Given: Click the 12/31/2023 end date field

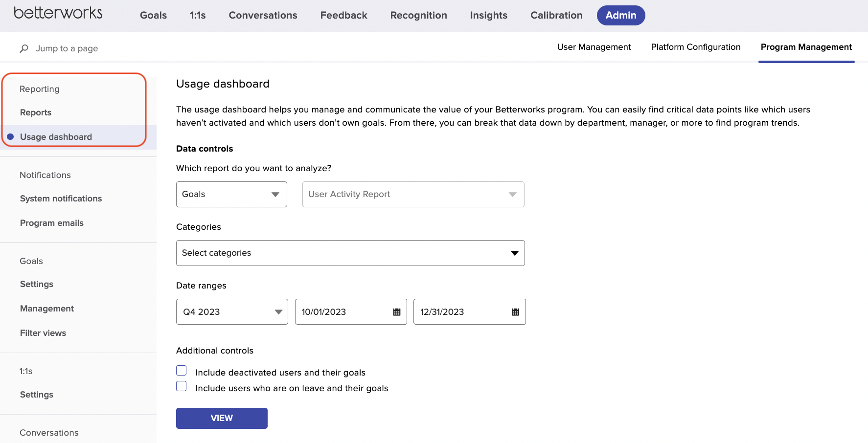Looking at the screenshot, I should click(470, 312).
